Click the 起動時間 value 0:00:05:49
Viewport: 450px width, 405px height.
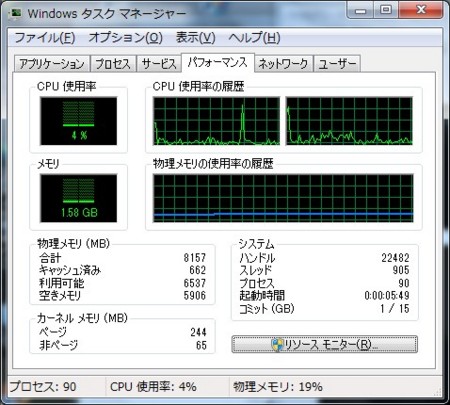click(387, 295)
